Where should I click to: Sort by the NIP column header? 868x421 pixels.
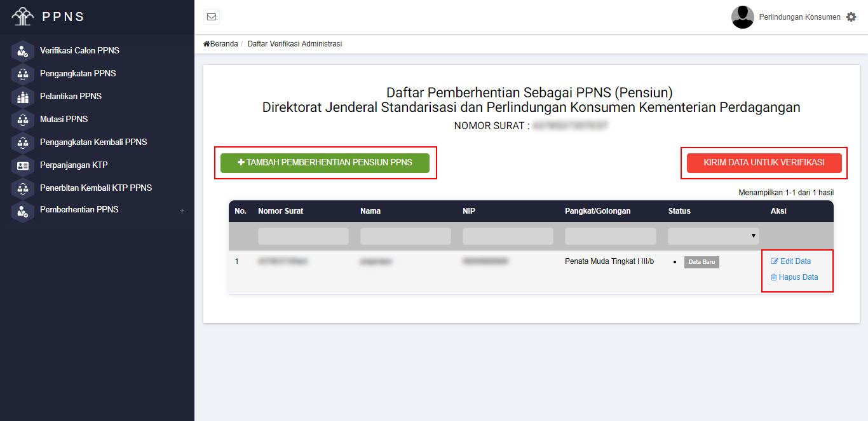click(x=468, y=211)
